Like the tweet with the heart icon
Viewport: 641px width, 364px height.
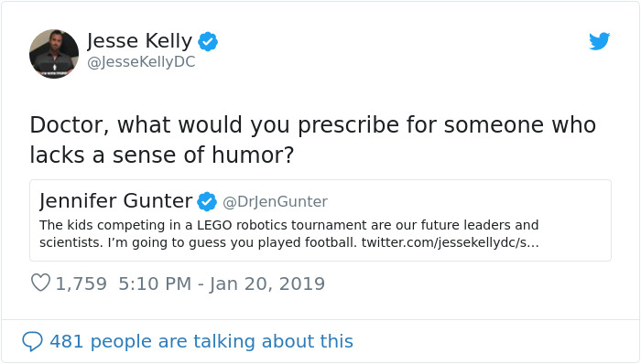[x=40, y=283]
